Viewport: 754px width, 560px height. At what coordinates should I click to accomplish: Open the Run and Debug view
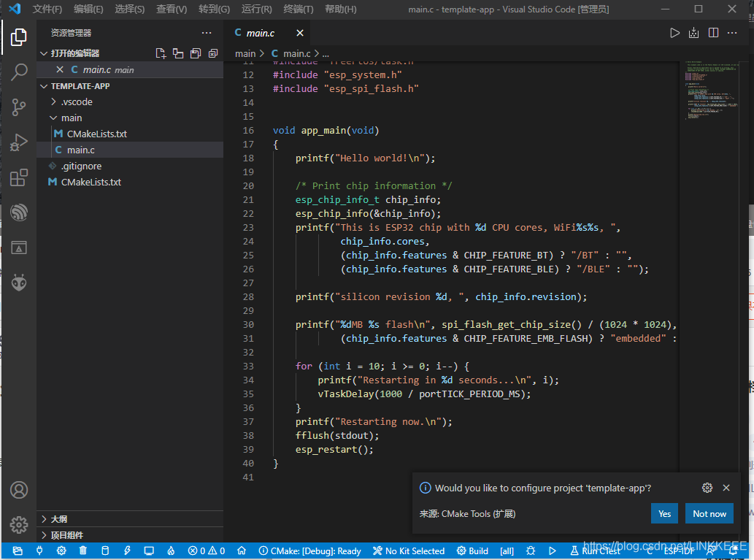[x=19, y=142]
